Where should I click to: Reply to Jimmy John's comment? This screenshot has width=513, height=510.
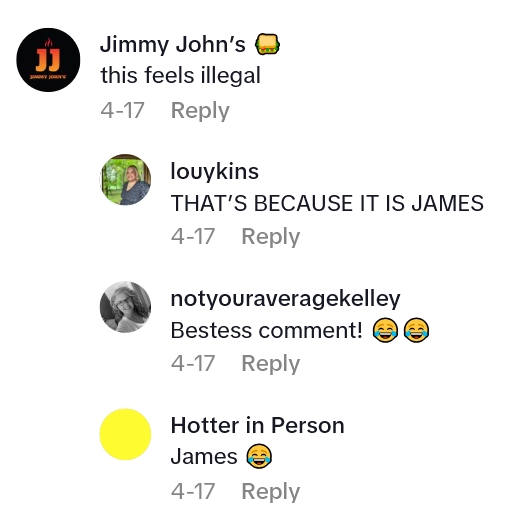(x=200, y=110)
